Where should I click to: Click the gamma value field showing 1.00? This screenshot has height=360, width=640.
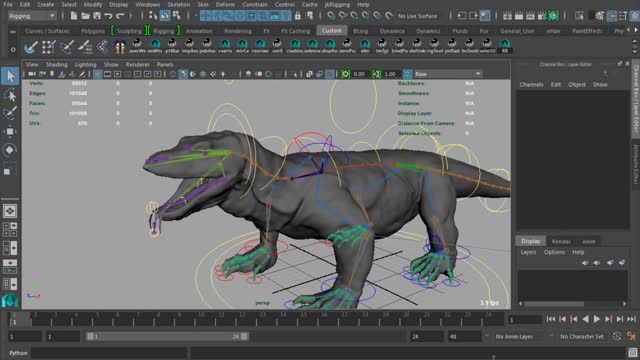[391, 74]
